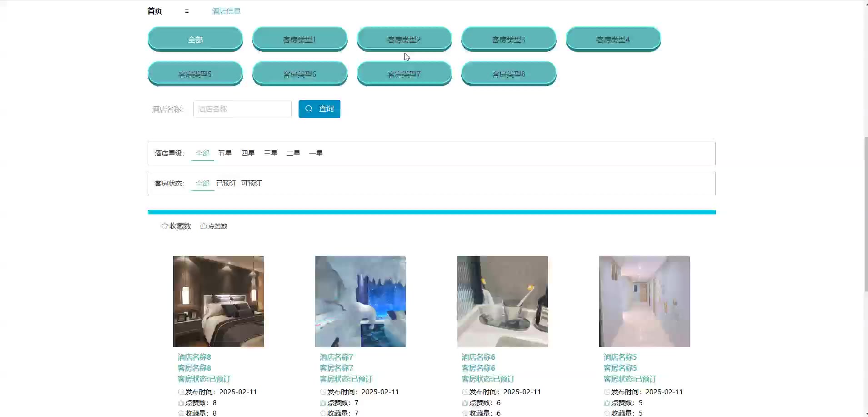The image size is (868, 417).
Task: Click the clock icon under 酒店名称6
Action: (x=465, y=392)
